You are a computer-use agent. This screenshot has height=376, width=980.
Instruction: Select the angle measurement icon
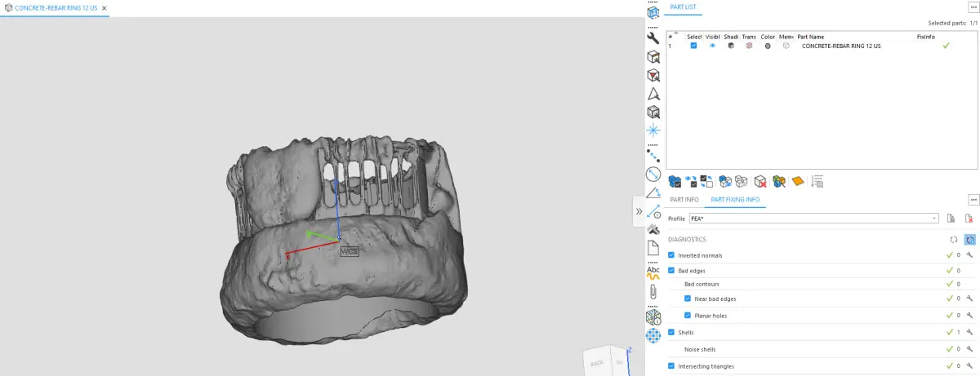pos(653,193)
